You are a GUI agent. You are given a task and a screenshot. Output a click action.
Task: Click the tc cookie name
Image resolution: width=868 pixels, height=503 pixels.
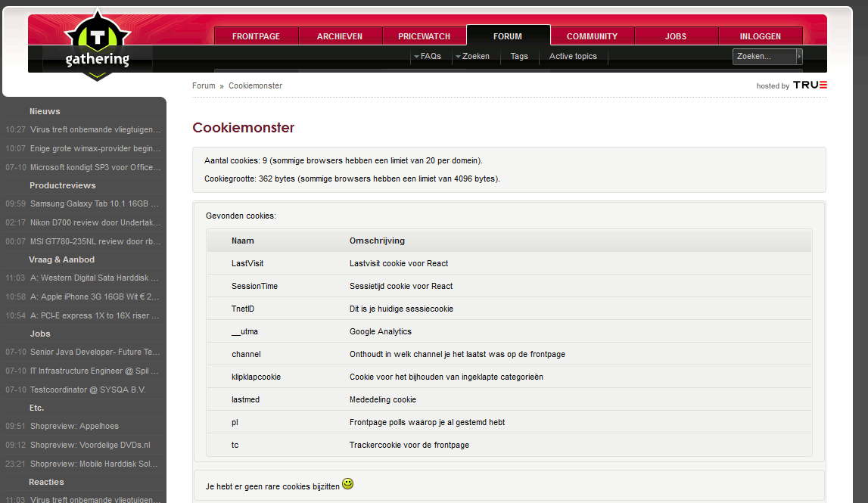235,445
